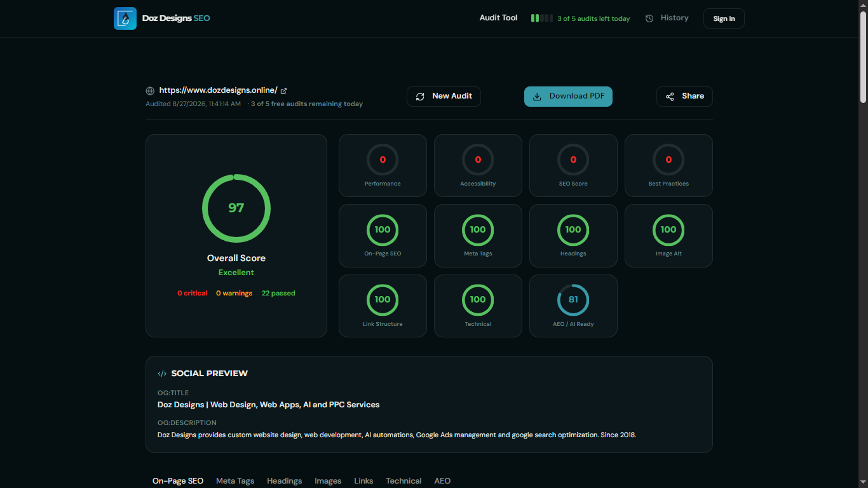
Task: Open the AEO tab
Action: (x=442, y=481)
